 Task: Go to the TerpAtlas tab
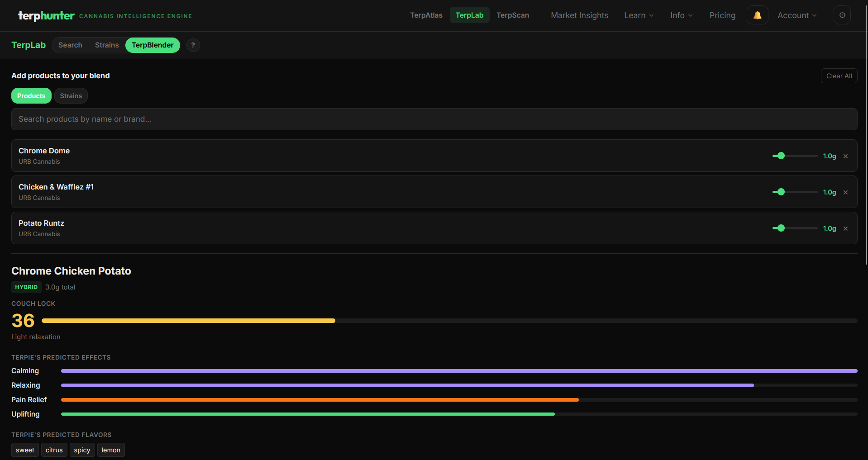pyautogui.click(x=426, y=15)
